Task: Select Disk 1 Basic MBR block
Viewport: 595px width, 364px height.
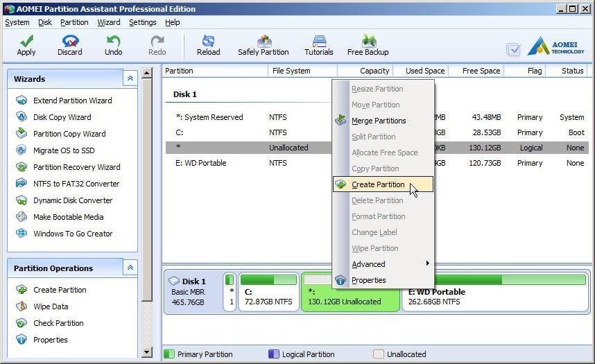Action: [193, 291]
